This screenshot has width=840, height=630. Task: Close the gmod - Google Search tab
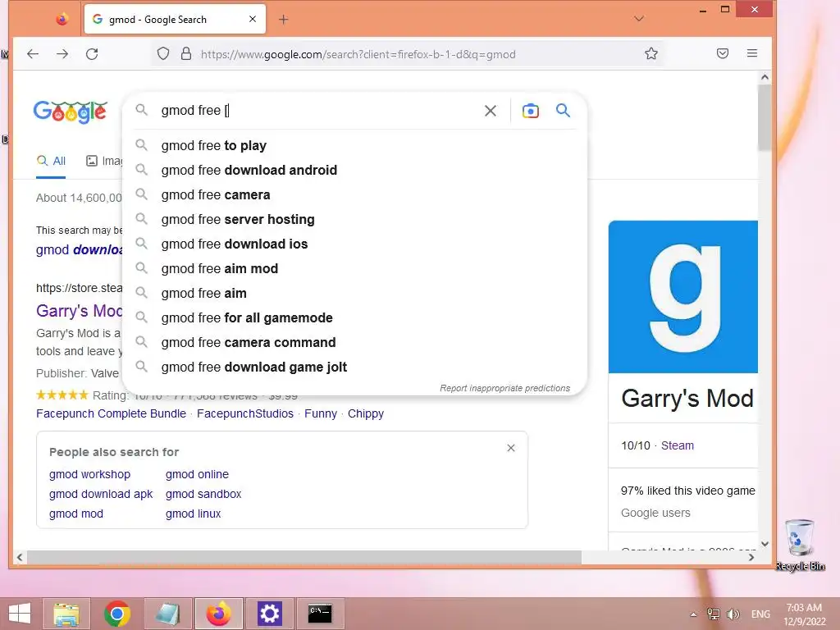click(253, 19)
